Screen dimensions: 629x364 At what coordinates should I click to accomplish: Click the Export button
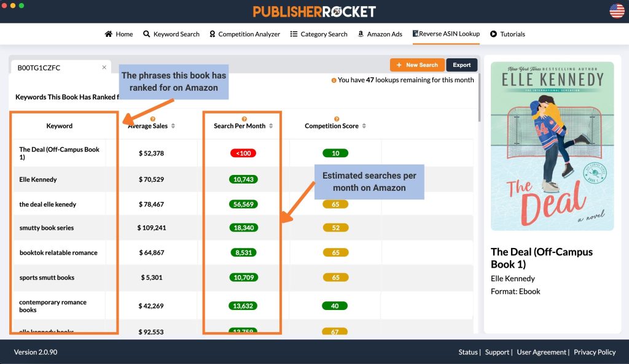click(x=462, y=65)
